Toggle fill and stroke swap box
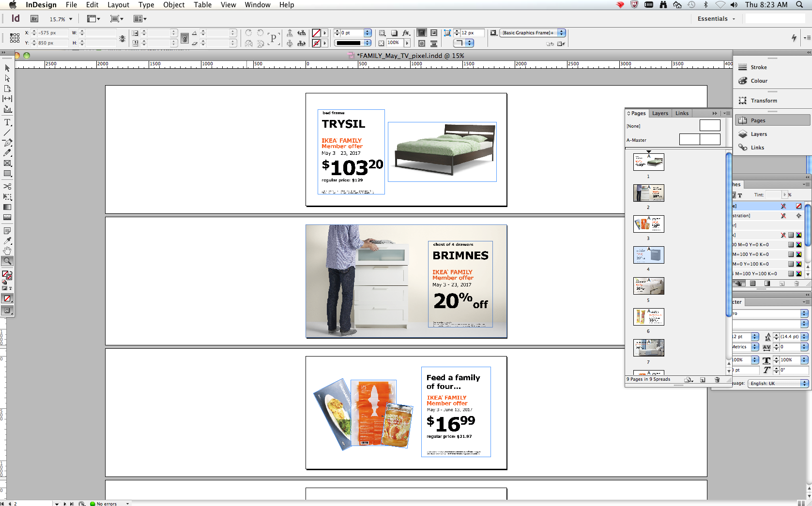The height and width of the screenshot is (506, 812). (x=7, y=275)
